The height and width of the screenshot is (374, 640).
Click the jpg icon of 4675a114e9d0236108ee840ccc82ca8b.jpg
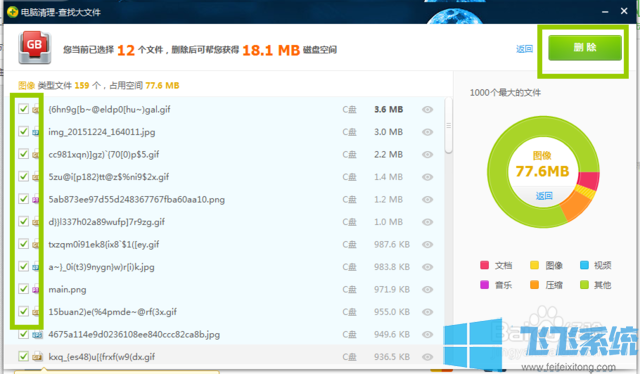coord(37,334)
